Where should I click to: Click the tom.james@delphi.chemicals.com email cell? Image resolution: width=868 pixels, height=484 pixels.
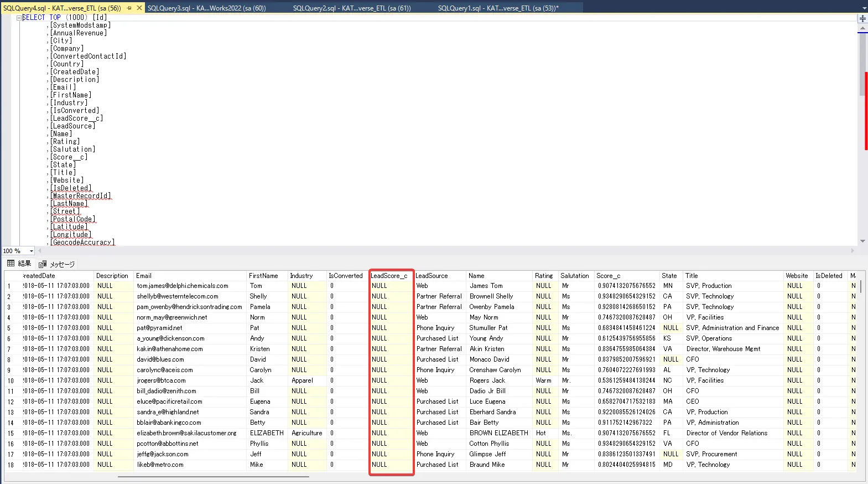coord(190,286)
